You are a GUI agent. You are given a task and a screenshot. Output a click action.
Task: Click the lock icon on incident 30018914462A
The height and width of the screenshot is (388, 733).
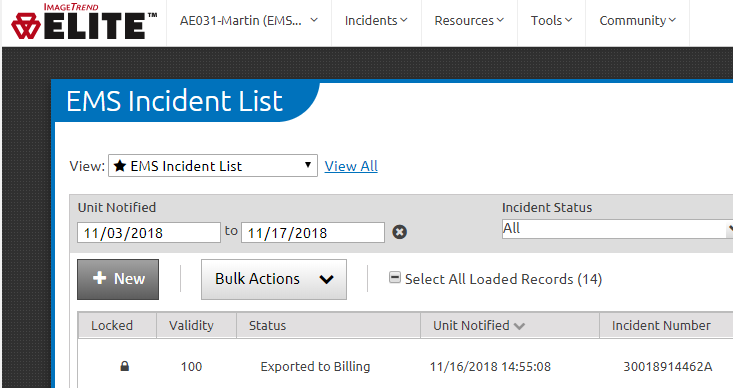pos(124,366)
